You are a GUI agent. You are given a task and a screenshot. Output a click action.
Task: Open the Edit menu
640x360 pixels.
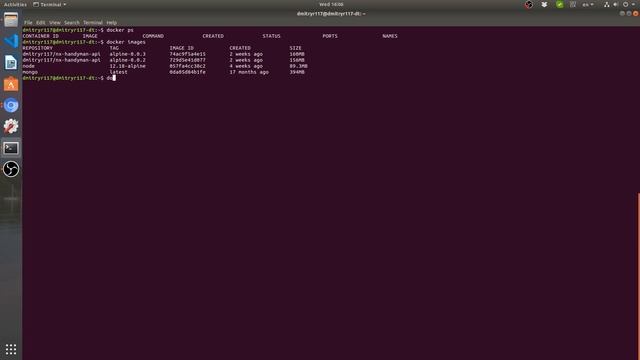[x=41, y=23]
